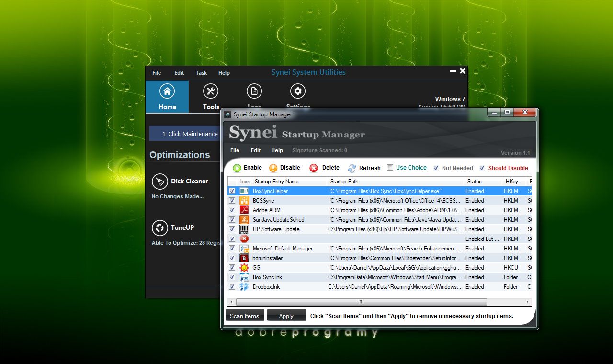The width and height of the screenshot is (613, 364).
Task: Uncheck the GG row checkbox
Action: click(232, 268)
